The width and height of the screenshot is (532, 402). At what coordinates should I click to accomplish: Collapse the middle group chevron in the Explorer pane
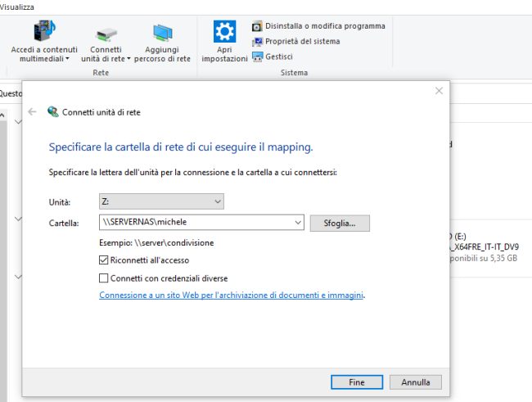[18, 219]
